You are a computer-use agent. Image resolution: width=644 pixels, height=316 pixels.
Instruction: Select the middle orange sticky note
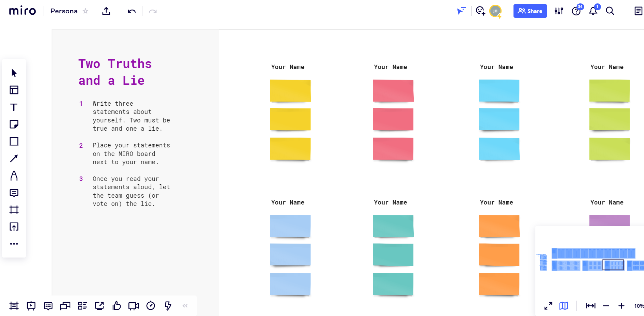click(499, 255)
